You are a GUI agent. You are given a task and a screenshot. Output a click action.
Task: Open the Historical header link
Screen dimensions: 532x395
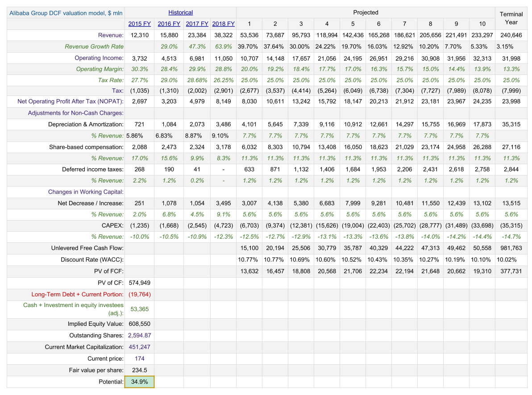click(x=180, y=12)
